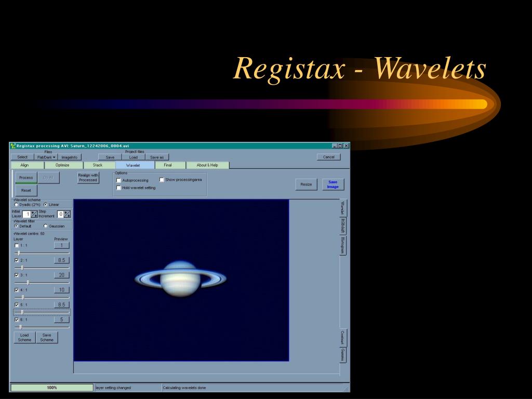The height and width of the screenshot is (399, 532).
Task: Click the layer 6:1 slider handle
Action: coord(21,327)
